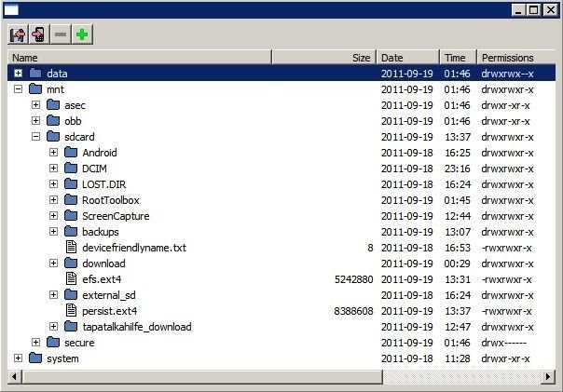
Task: Expand the secure folder
Action: (x=35, y=342)
